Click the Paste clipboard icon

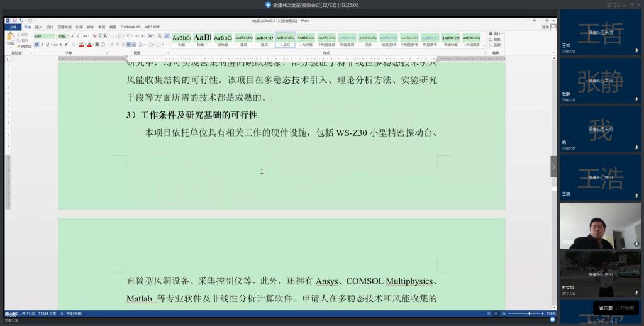tap(10, 38)
